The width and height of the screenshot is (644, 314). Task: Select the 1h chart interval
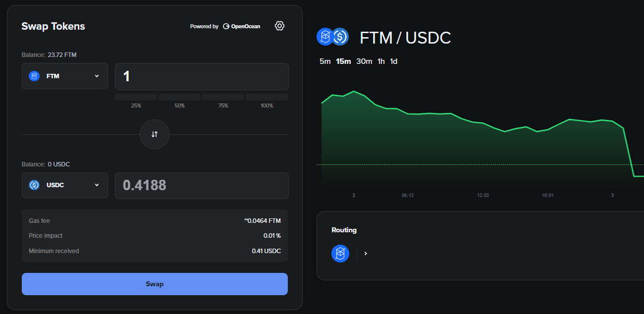tap(381, 61)
